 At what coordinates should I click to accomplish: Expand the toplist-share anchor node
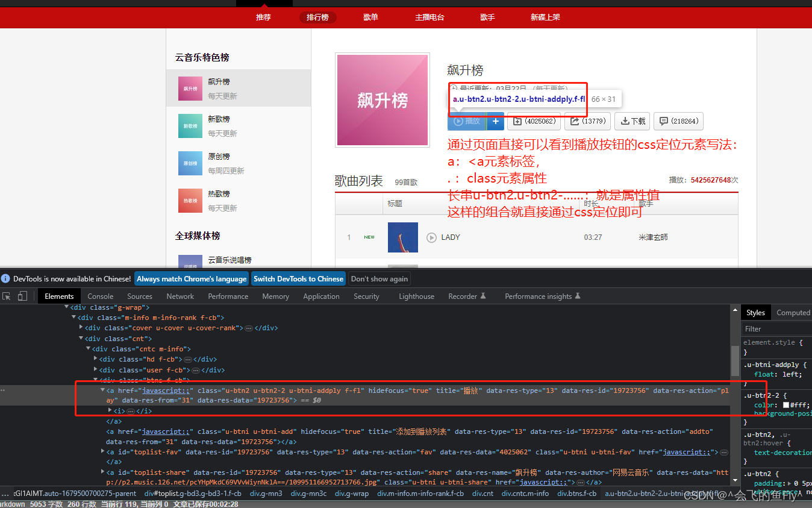pos(102,472)
